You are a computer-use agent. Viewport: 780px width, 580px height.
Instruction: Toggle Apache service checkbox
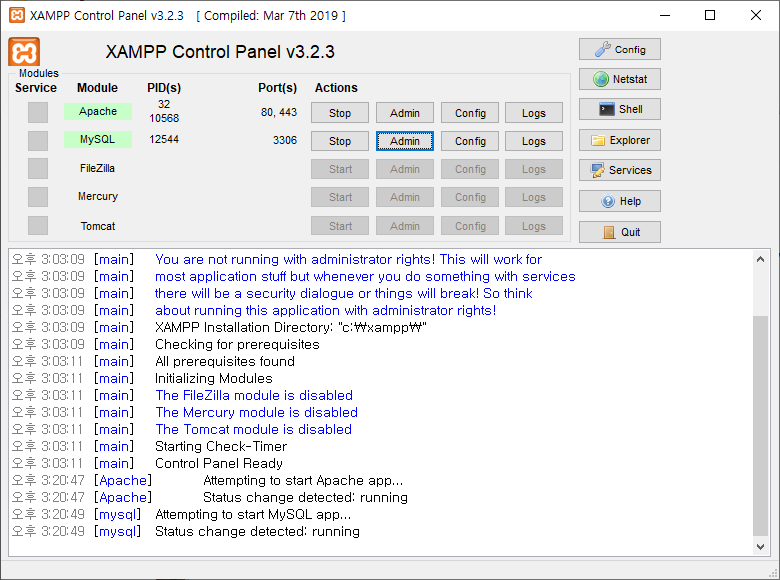click(38, 112)
